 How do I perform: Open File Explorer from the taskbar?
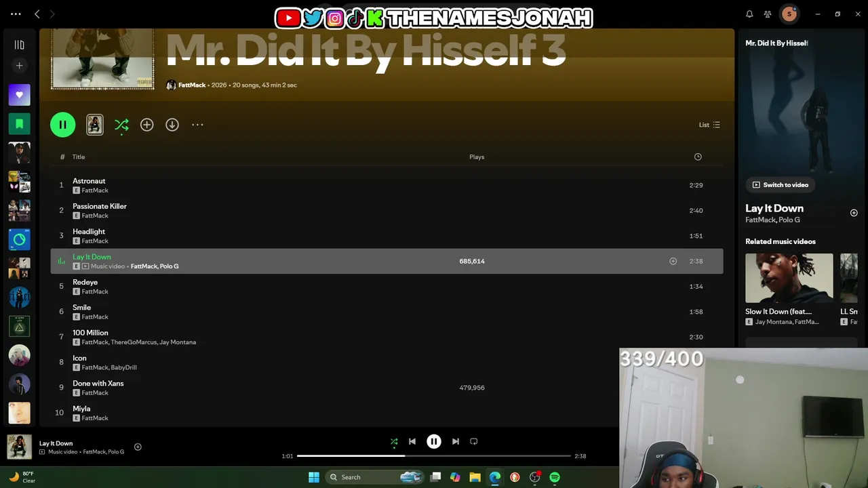[475, 477]
